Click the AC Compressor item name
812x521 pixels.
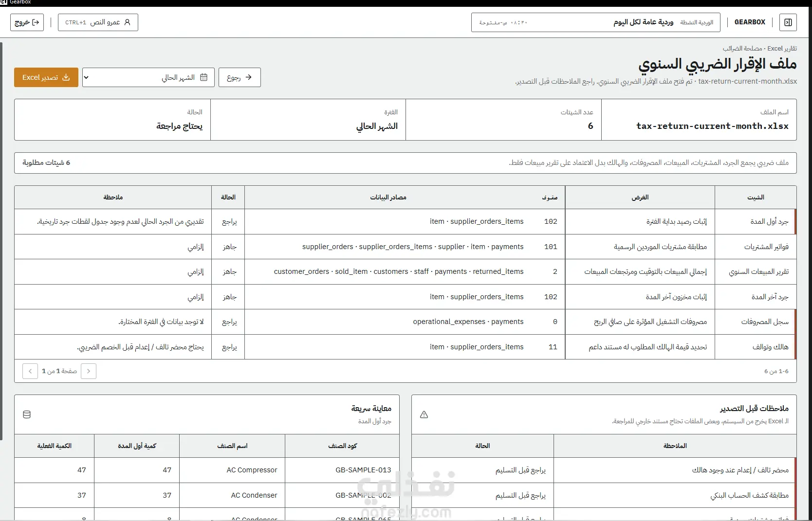pyautogui.click(x=252, y=470)
